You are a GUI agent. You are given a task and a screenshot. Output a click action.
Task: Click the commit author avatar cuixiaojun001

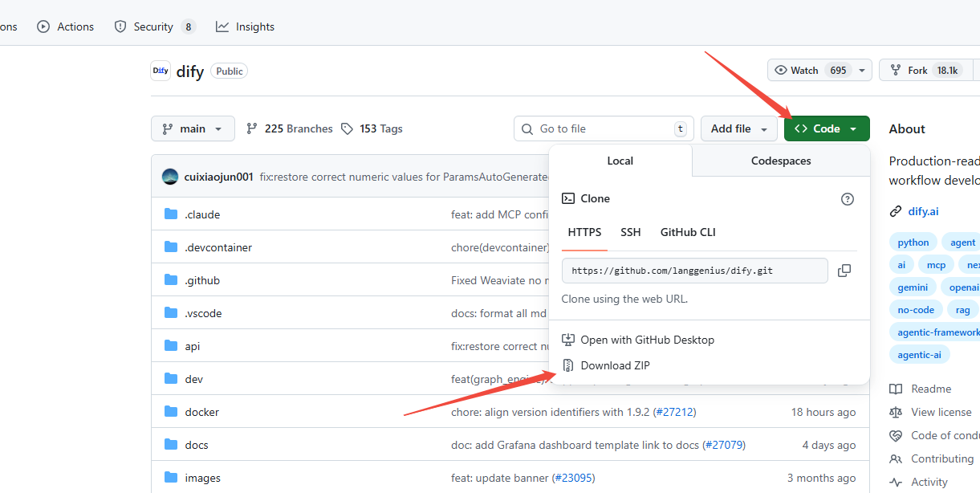click(170, 177)
